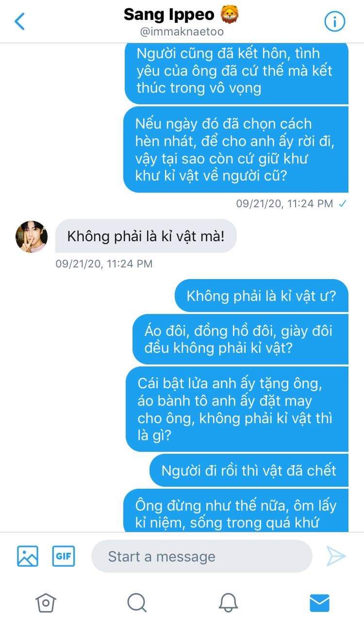Tap the "Cái bật lửa anh ấy tặng" message

coord(237,409)
